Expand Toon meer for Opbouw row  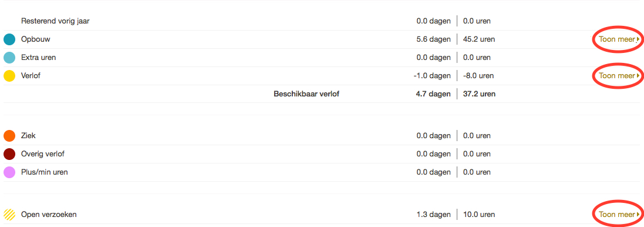(619, 39)
